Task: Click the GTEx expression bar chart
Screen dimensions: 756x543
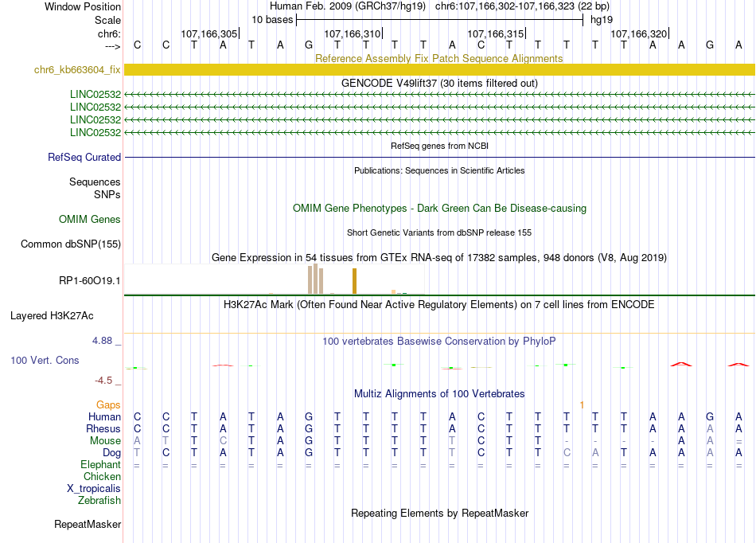Action: click(275, 279)
